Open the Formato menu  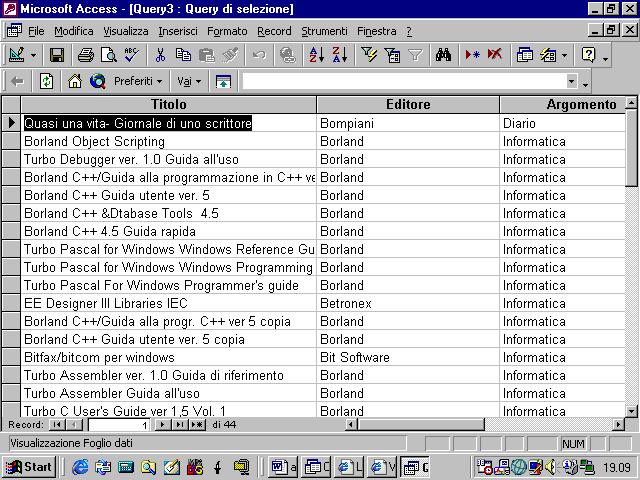[x=227, y=31]
